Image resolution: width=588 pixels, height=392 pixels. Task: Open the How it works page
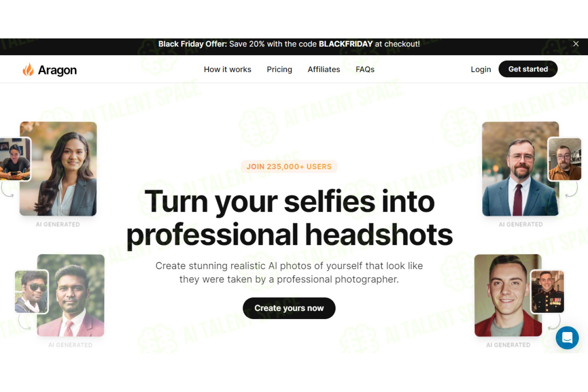(x=227, y=69)
